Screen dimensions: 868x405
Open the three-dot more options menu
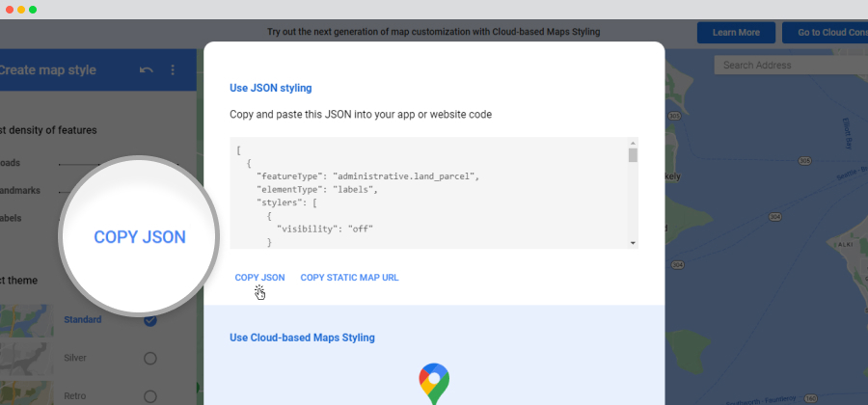[x=173, y=70]
